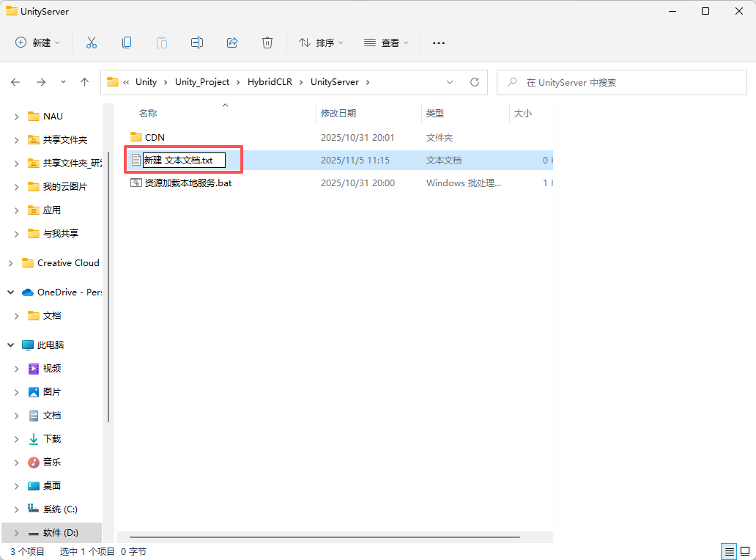Switch to details view layout icon
The width and height of the screenshot is (756, 560).
tap(729, 551)
